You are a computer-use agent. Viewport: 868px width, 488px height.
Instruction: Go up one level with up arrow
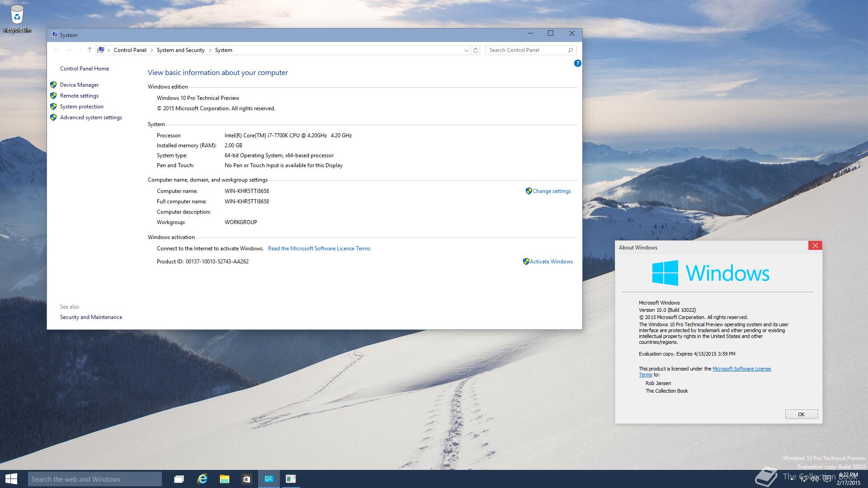pos(90,50)
